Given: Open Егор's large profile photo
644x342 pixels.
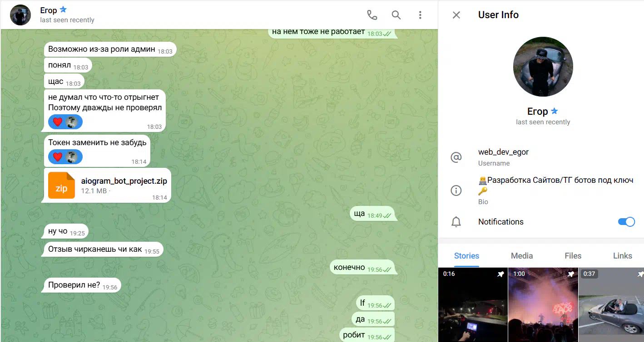Looking at the screenshot, I should 543,67.
